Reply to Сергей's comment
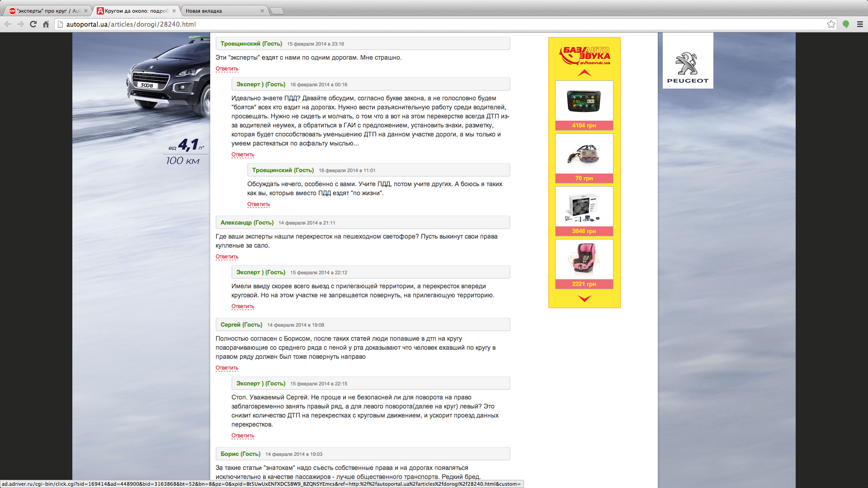This screenshot has width=868, height=488. tap(226, 368)
